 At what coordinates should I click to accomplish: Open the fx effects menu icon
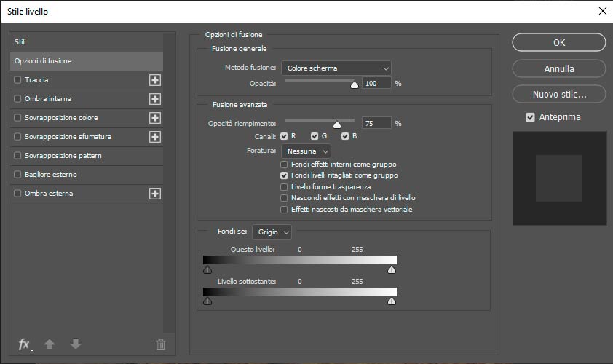[24, 344]
